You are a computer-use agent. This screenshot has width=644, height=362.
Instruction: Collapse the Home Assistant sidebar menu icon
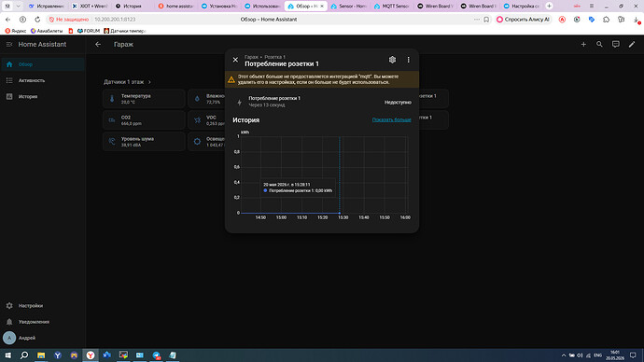click(x=9, y=45)
